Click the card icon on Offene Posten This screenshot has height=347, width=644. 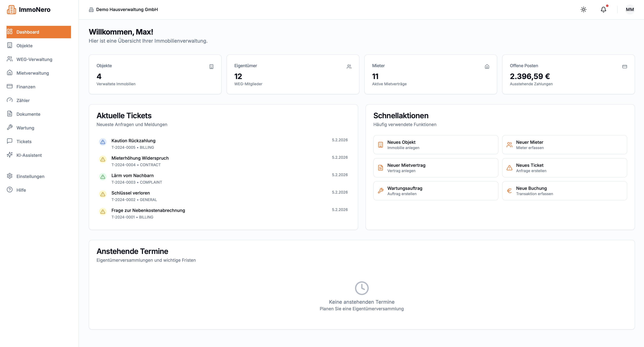click(625, 66)
